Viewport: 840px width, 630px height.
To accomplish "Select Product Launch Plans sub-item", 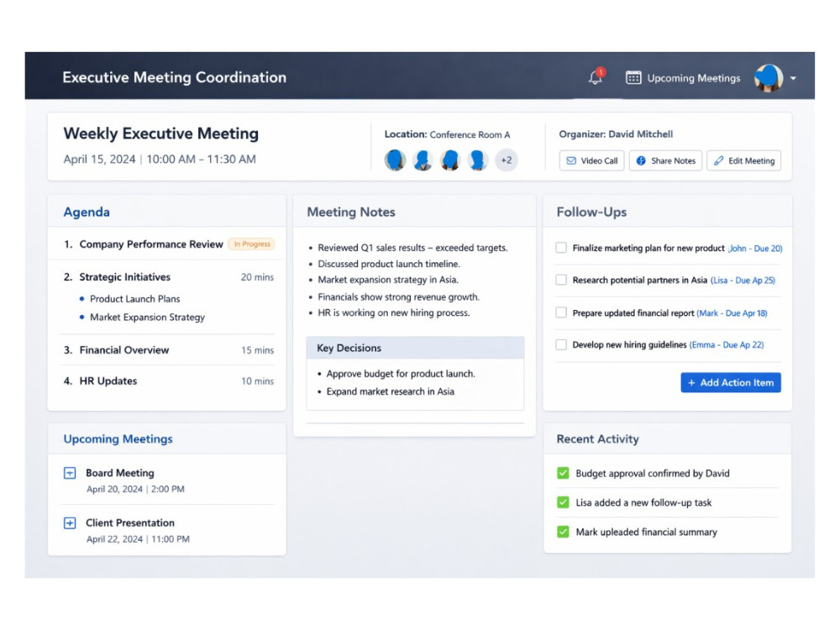I will tap(135, 299).
